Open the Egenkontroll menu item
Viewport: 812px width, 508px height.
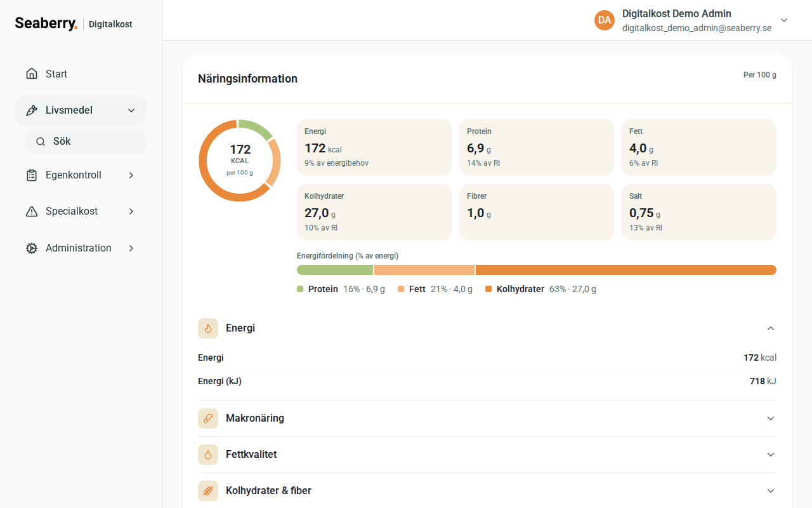[81, 175]
